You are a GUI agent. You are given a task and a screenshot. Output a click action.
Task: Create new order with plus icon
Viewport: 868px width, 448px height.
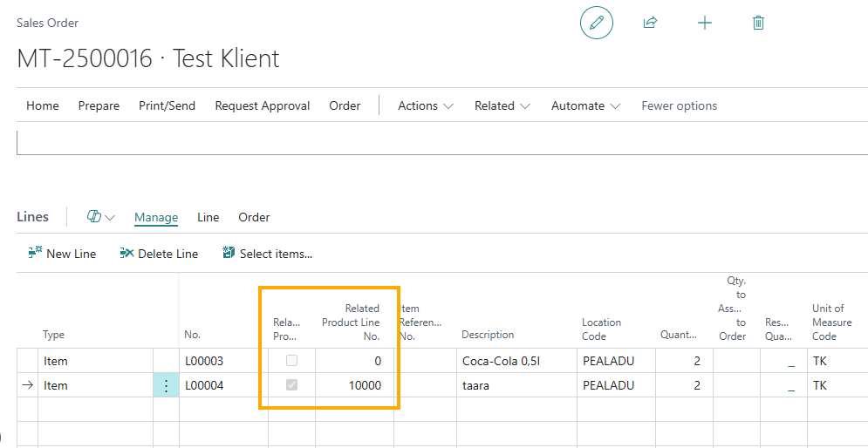coord(704,23)
